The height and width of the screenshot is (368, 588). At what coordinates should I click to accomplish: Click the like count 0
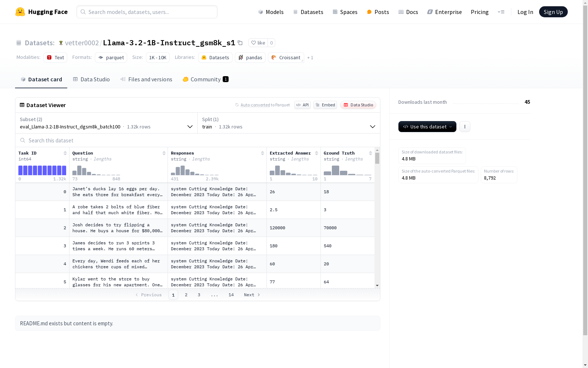click(272, 43)
